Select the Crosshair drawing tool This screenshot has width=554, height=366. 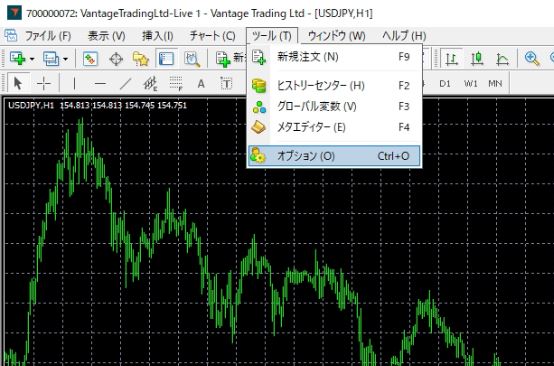[x=44, y=84]
